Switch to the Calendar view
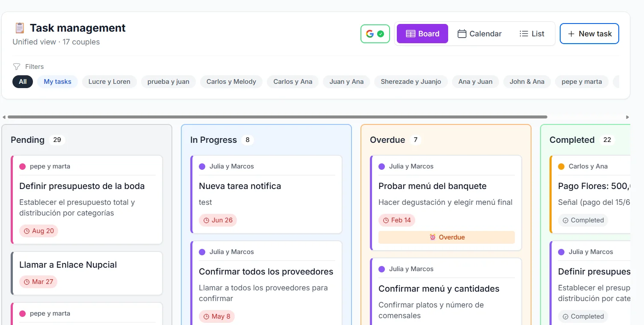 tap(479, 34)
